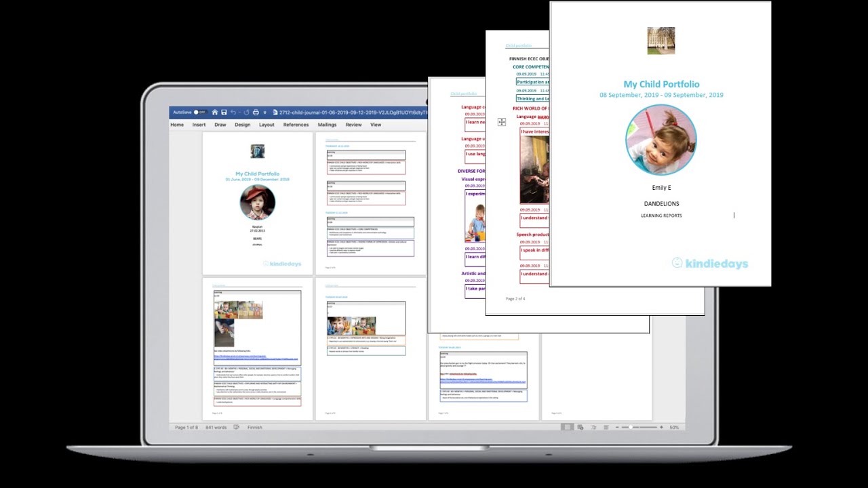Click the kindiedays logo on front page
868x488 pixels.
click(710, 263)
